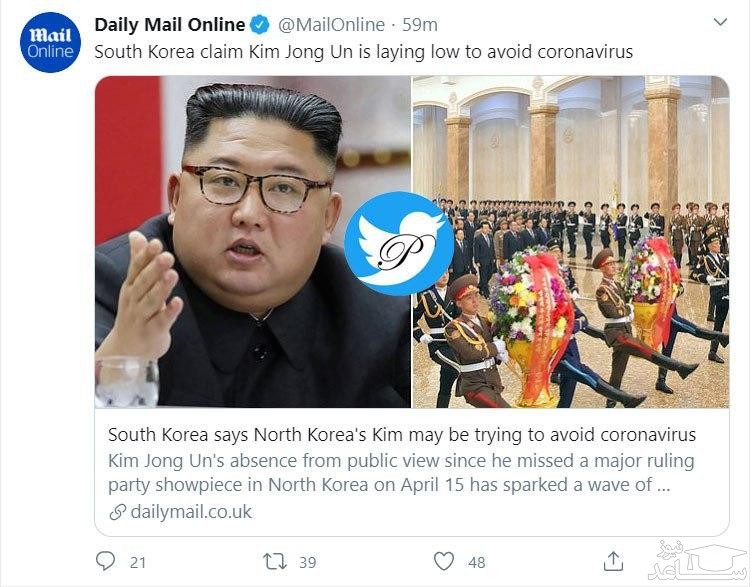754x587 pixels.
Task: Click the article headline about avoiding coronavirus
Action: (402, 435)
